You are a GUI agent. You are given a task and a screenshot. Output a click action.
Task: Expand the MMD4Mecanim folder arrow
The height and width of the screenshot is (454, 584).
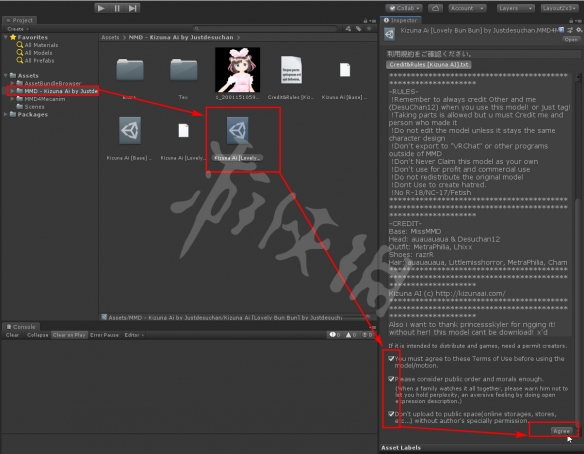tap(12, 99)
